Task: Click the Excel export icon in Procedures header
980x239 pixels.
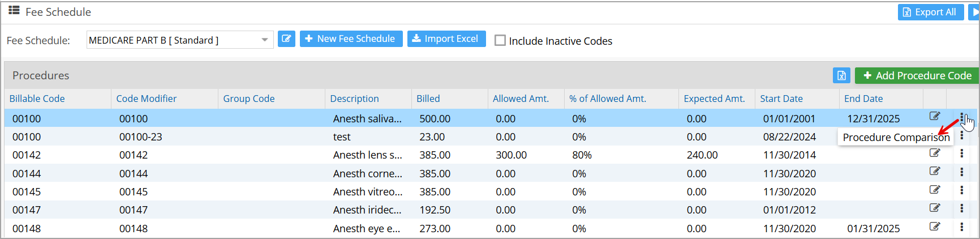Action: coord(841,76)
